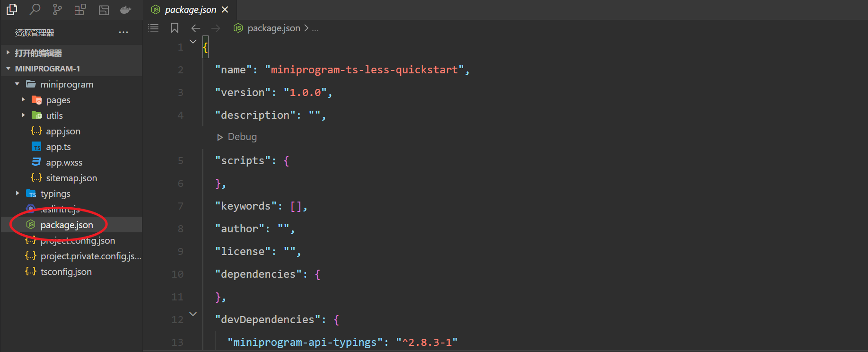This screenshot has height=352, width=868.
Task: Select the utils folder label
Action: coord(54,115)
